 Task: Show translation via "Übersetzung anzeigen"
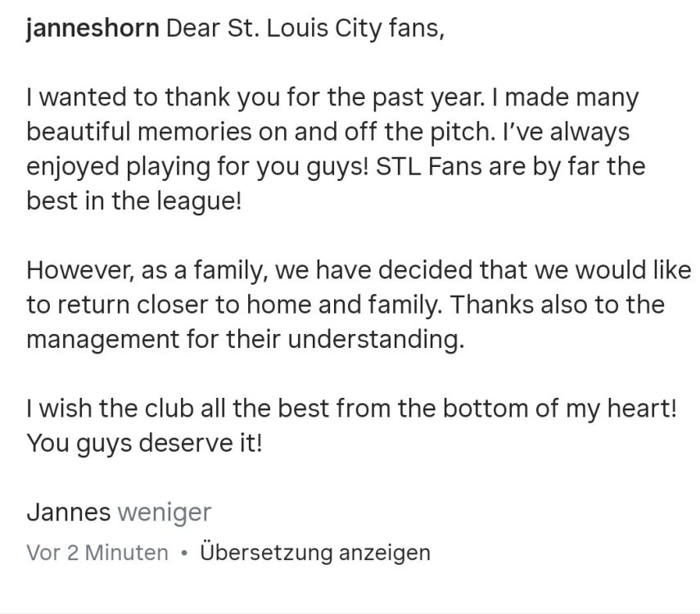[315, 553]
